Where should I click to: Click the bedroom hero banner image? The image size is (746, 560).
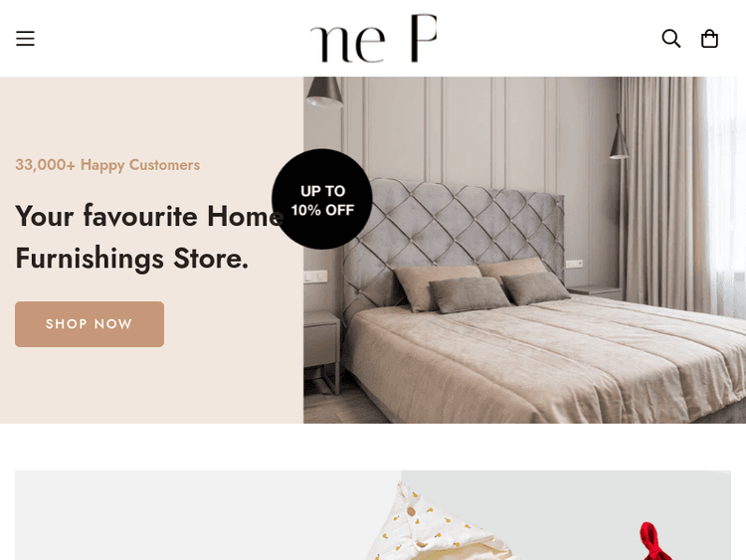[524, 251]
